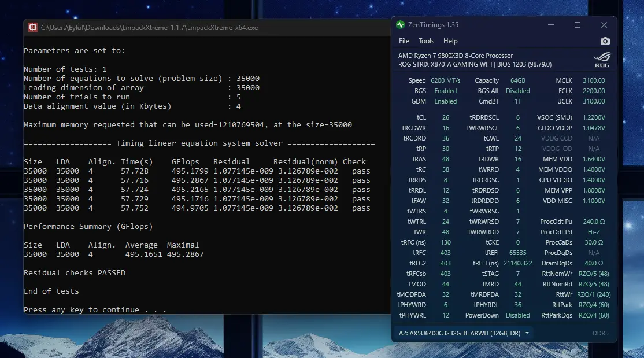644x358 pixels.
Task: Select the tRFC (ns) value 130
Action: coord(446,242)
